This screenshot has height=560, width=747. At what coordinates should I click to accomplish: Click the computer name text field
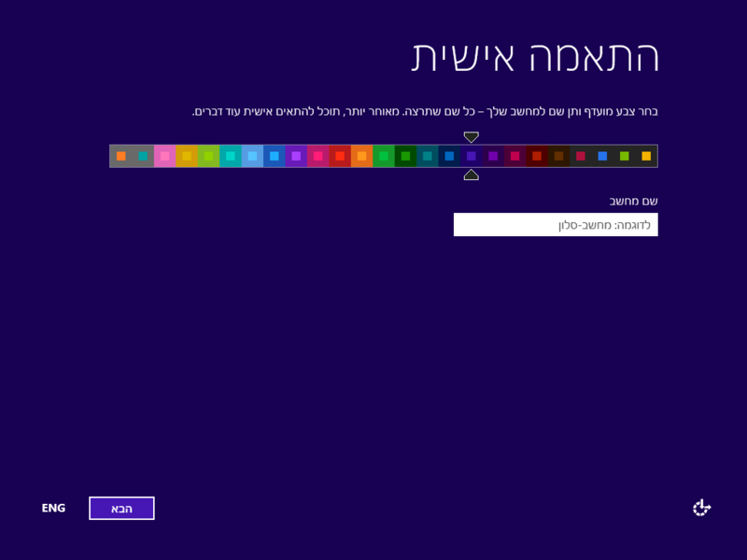coord(556,224)
